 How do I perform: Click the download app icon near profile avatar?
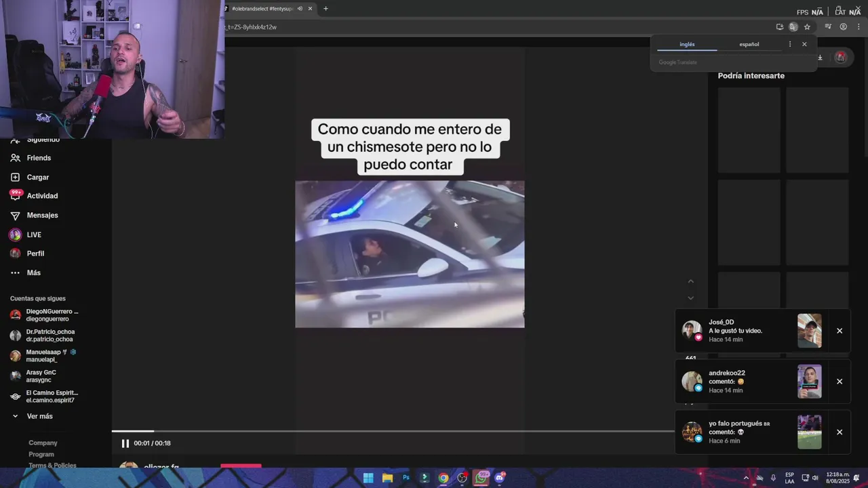pos(820,58)
